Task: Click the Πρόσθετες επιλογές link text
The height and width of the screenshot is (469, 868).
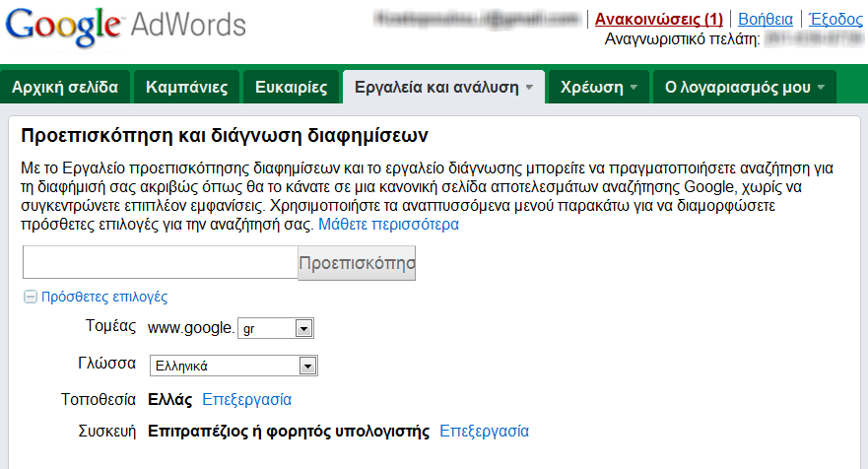Action: coord(104,297)
